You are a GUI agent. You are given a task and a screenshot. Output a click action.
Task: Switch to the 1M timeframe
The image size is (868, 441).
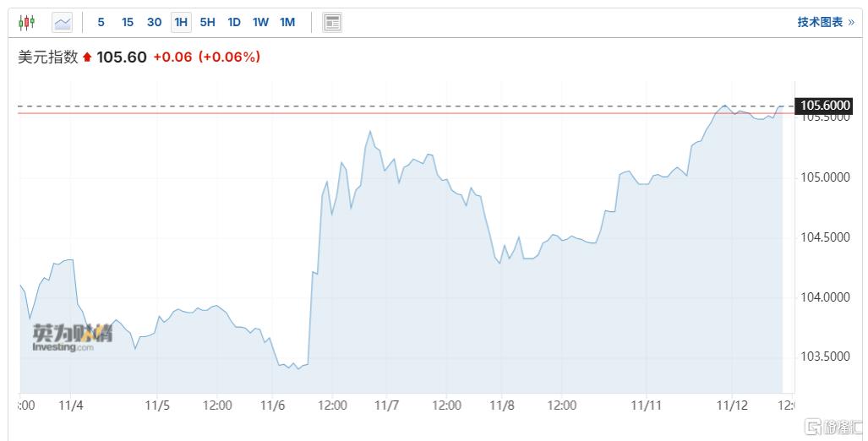(288, 23)
